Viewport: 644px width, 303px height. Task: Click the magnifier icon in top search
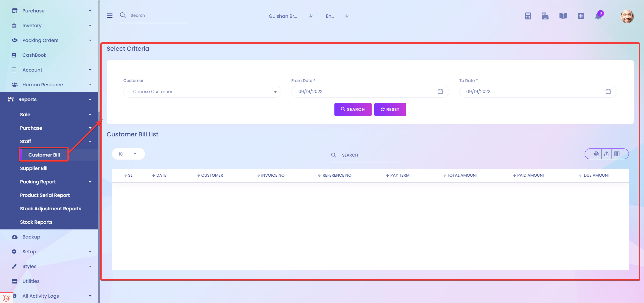pos(123,15)
